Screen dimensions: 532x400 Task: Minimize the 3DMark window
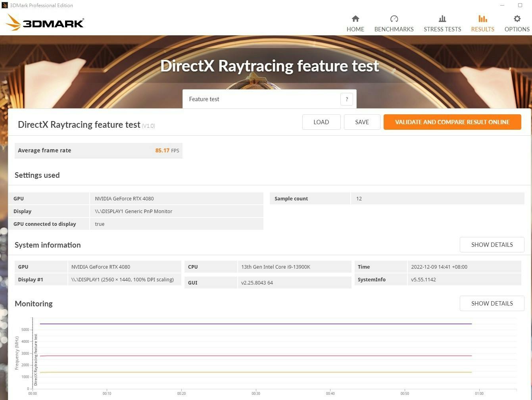pos(503,5)
